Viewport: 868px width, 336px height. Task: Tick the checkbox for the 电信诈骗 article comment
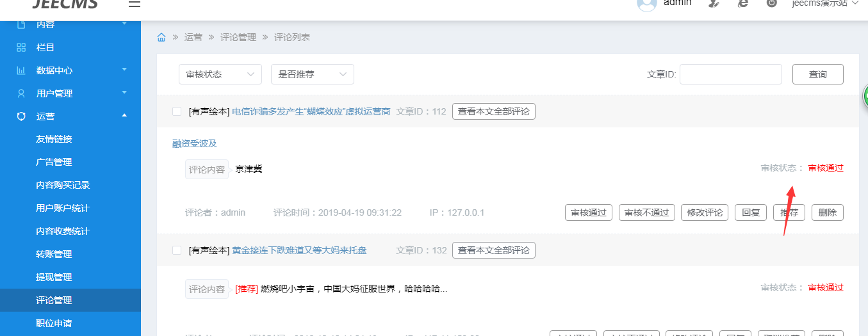177,111
